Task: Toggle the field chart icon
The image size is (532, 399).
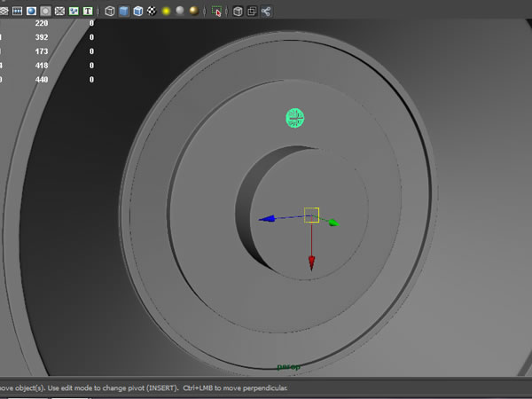Action: pyautogui.click(x=59, y=12)
